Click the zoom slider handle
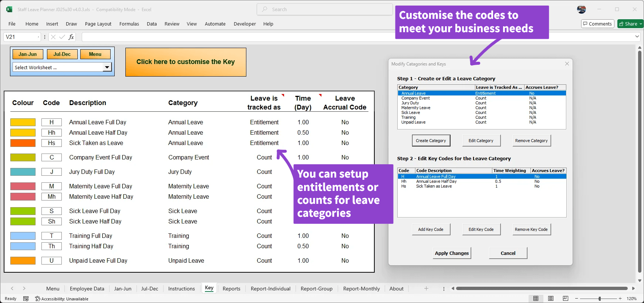 coord(600,298)
